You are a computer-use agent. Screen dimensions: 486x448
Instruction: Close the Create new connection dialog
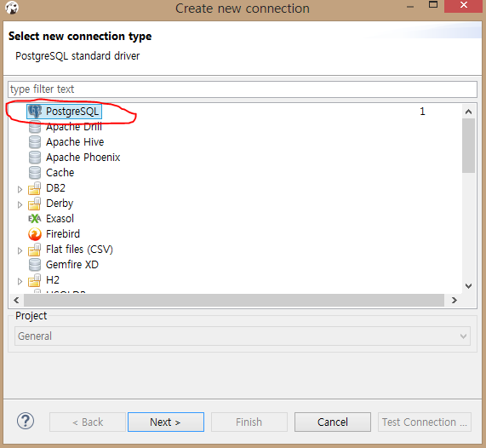[x=464, y=5]
